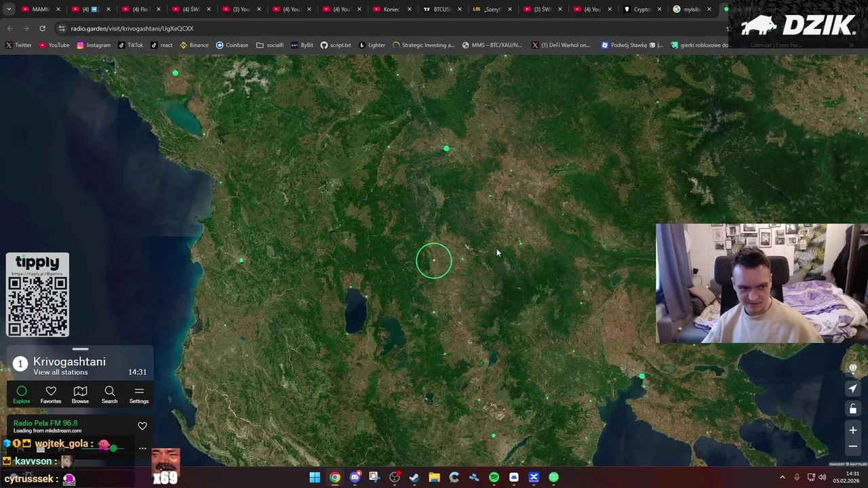Screen dimensions: 868x488
Task: Select the Explore circle icon
Action: [21, 391]
